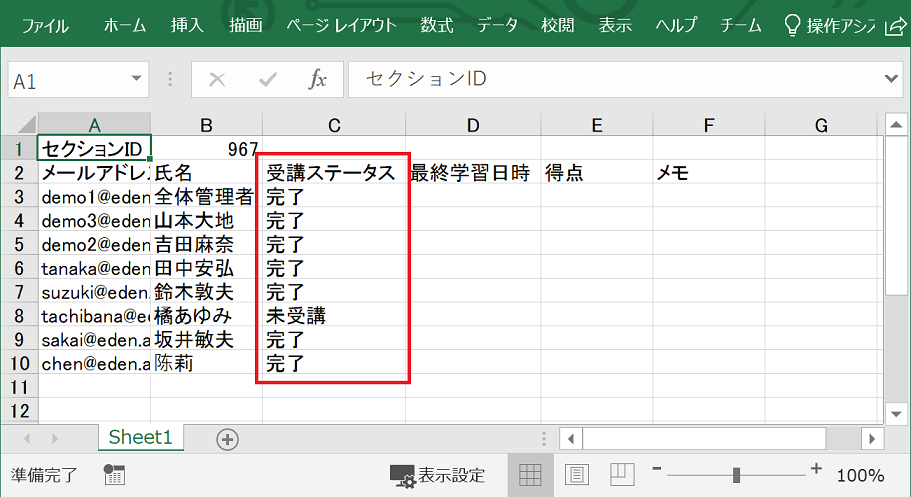Switch to Page Break Preview icon
The height and width of the screenshot is (497, 911).
point(622,474)
